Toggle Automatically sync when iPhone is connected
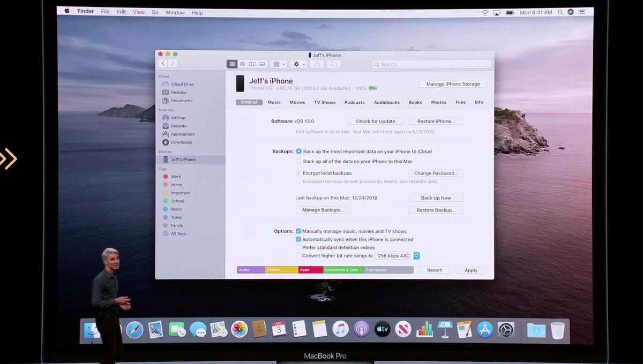The image size is (643, 364). [298, 239]
